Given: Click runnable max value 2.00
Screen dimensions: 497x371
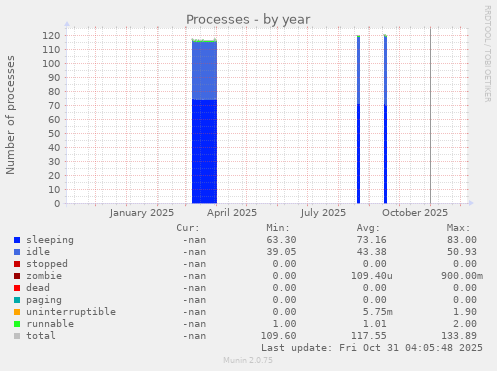Looking at the screenshot, I should coord(465,324).
